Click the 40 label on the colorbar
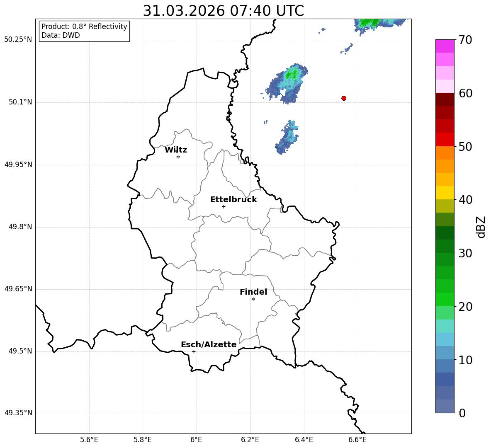This screenshot has height=448, width=491. tap(465, 200)
